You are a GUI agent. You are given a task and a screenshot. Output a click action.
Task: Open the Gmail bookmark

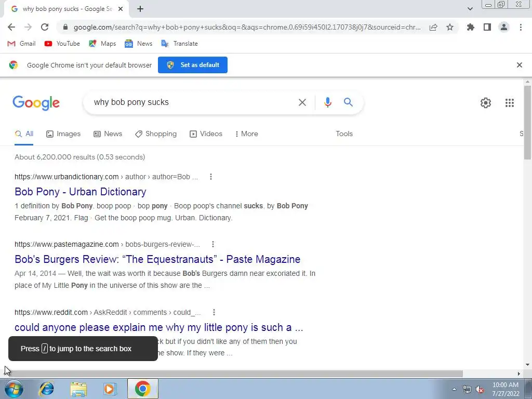21,44
